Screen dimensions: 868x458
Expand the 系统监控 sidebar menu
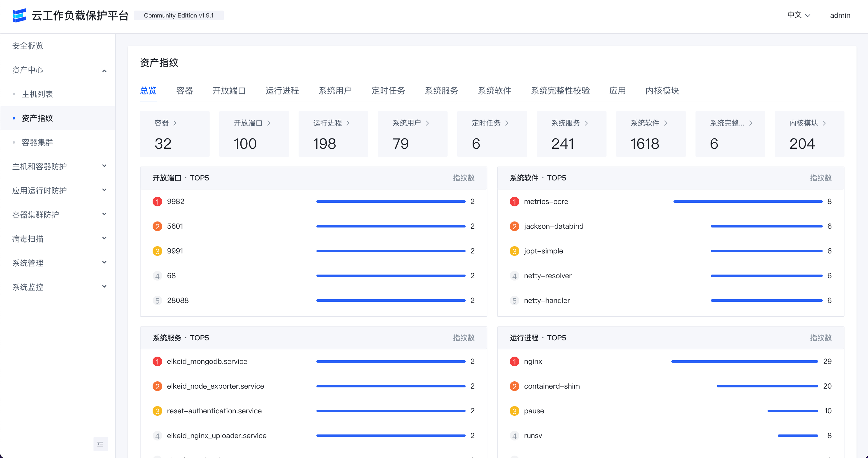(104, 287)
